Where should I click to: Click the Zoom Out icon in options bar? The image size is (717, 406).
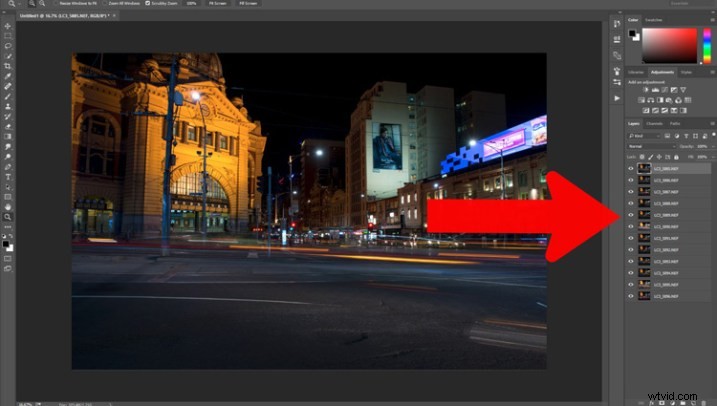(x=42, y=3)
